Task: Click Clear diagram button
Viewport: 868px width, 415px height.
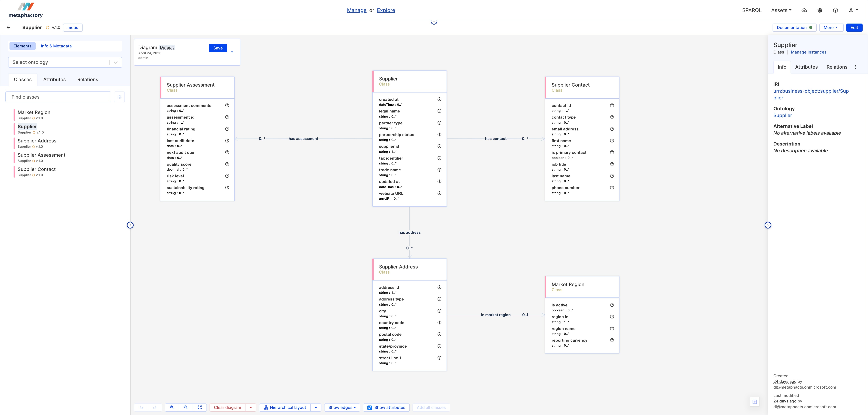Action: [x=228, y=408]
